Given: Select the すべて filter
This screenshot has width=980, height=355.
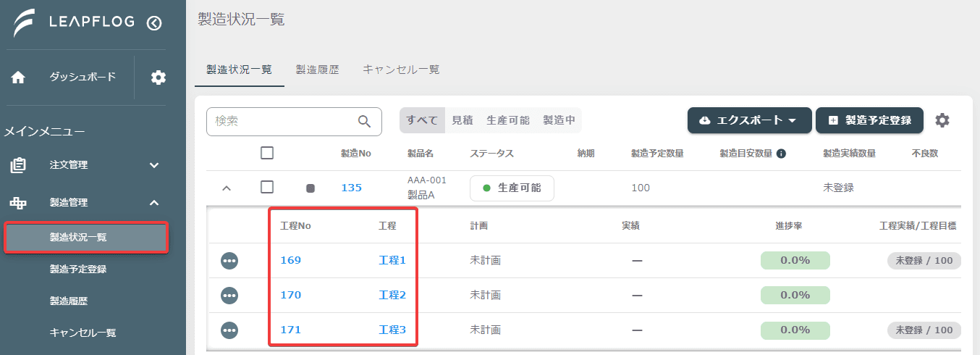Looking at the screenshot, I should tap(422, 120).
